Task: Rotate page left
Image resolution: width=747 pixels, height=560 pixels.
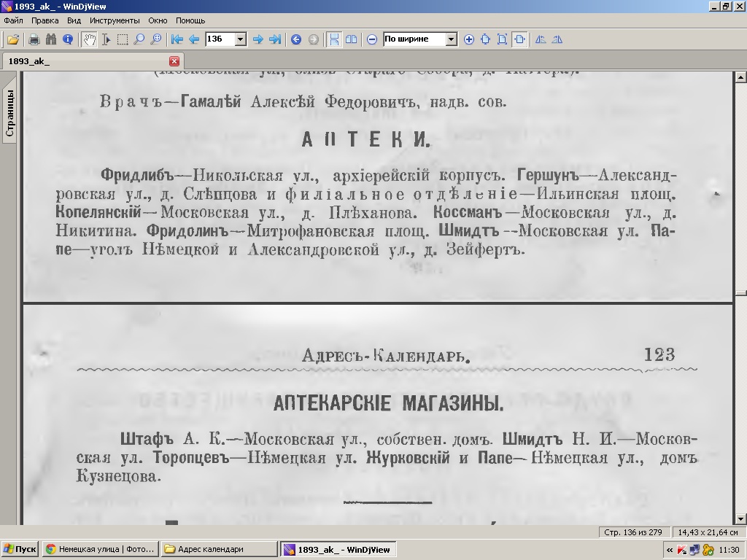Action: click(x=541, y=39)
